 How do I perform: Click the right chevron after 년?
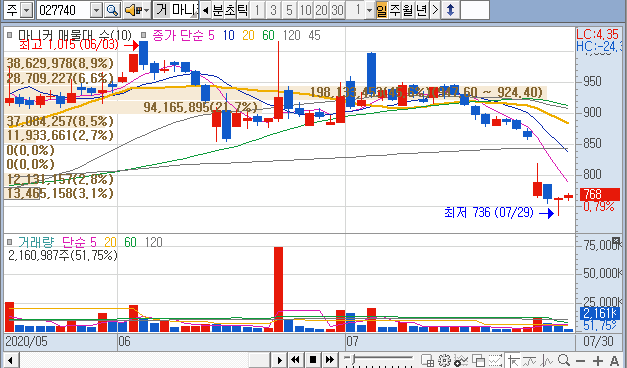click(435, 10)
